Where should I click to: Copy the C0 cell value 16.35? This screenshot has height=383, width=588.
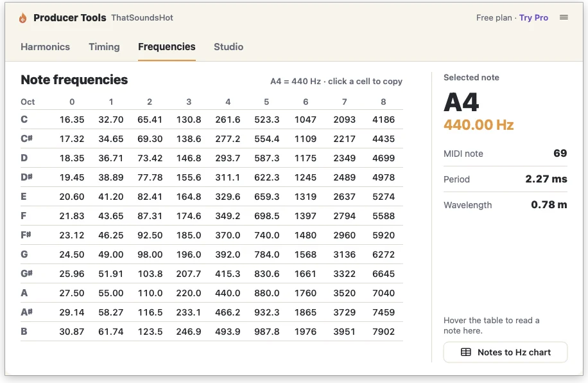tap(72, 120)
